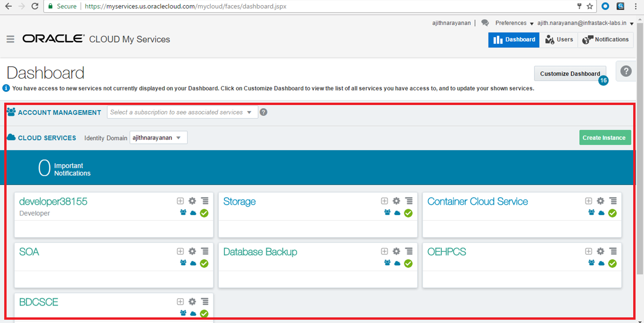Screen dimensions: 644x323
Task: Click the help icon next to the subscription dropdown
Action: pyautogui.click(x=263, y=112)
